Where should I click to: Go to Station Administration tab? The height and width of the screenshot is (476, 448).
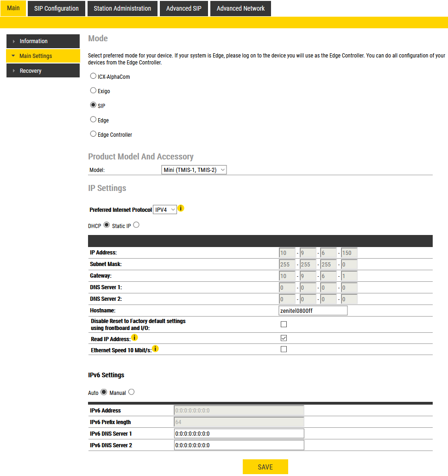[x=122, y=8]
